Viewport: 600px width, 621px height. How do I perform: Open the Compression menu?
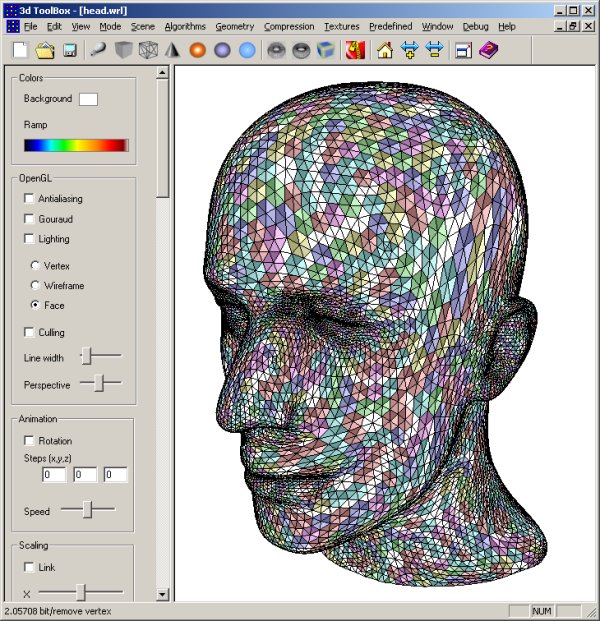pos(289,26)
